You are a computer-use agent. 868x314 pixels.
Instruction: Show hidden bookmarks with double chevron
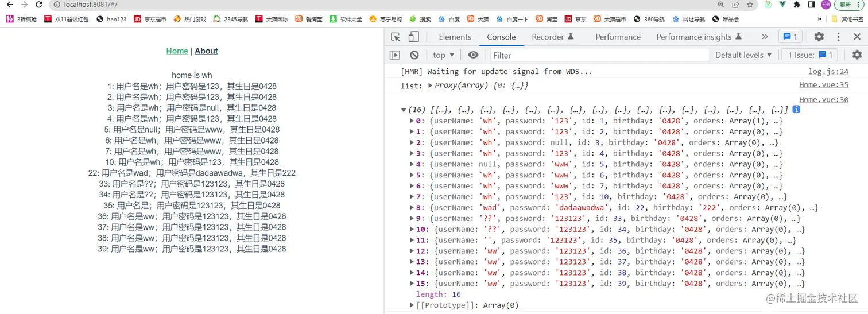click(820, 19)
